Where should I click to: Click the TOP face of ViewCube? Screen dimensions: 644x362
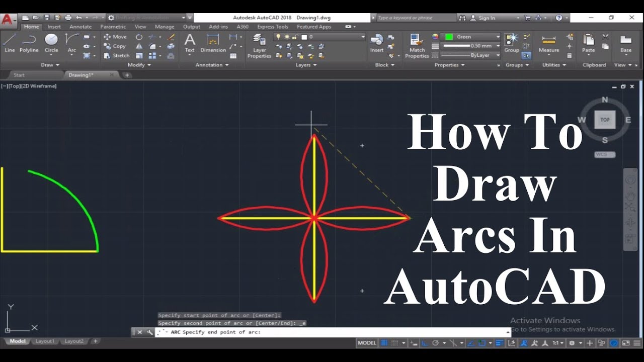(605, 120)
